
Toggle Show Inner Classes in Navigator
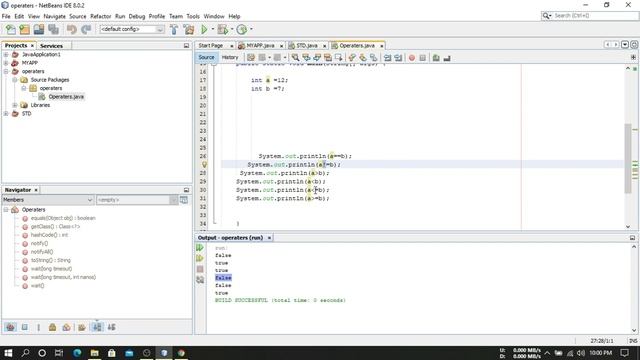tap(66, 327)
